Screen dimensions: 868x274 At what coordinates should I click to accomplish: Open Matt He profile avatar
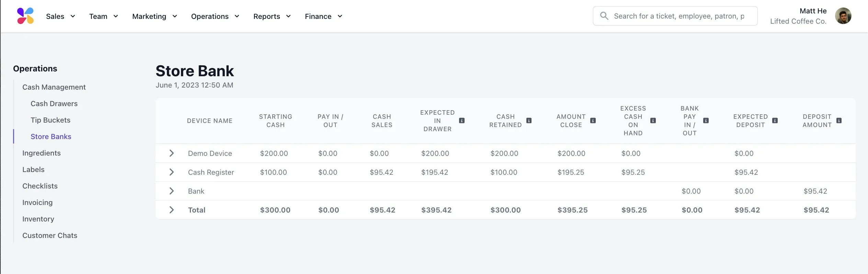[x=843, y=16]
